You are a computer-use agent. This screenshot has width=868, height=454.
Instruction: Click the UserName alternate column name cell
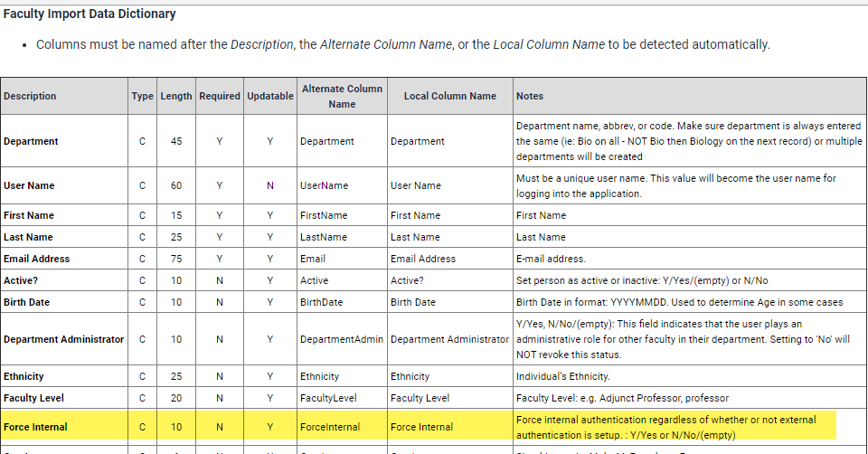pyautogui.click(x=324, y=185)
